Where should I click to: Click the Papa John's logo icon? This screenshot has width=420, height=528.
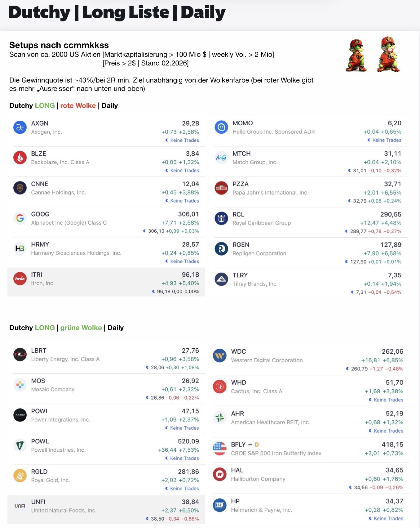(221, 188)
